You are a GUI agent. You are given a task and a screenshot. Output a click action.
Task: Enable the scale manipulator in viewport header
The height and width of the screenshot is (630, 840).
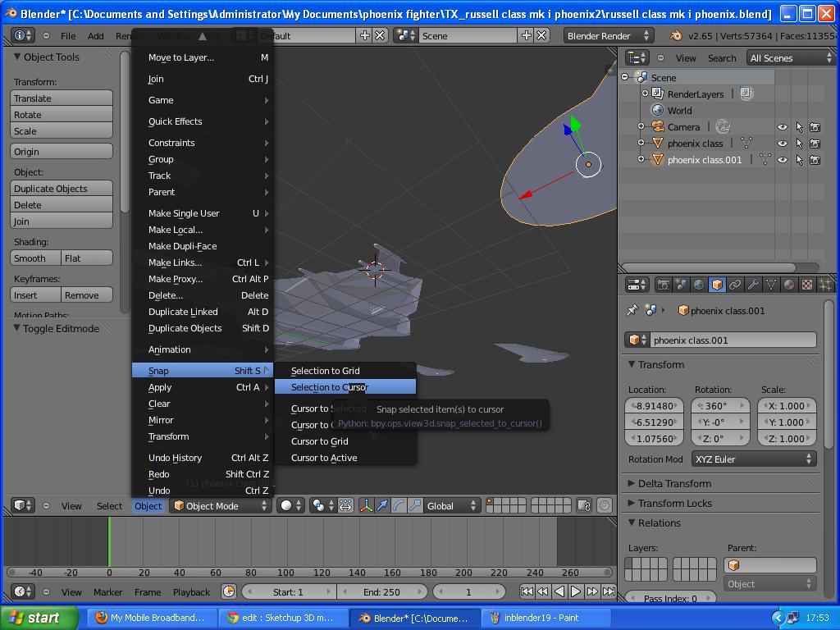tap(416, 506)
